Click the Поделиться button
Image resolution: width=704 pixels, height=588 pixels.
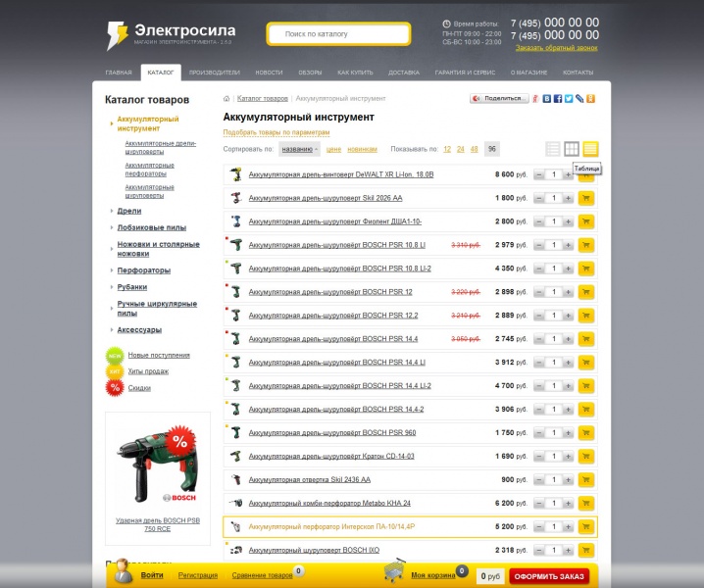click(499, 98)
